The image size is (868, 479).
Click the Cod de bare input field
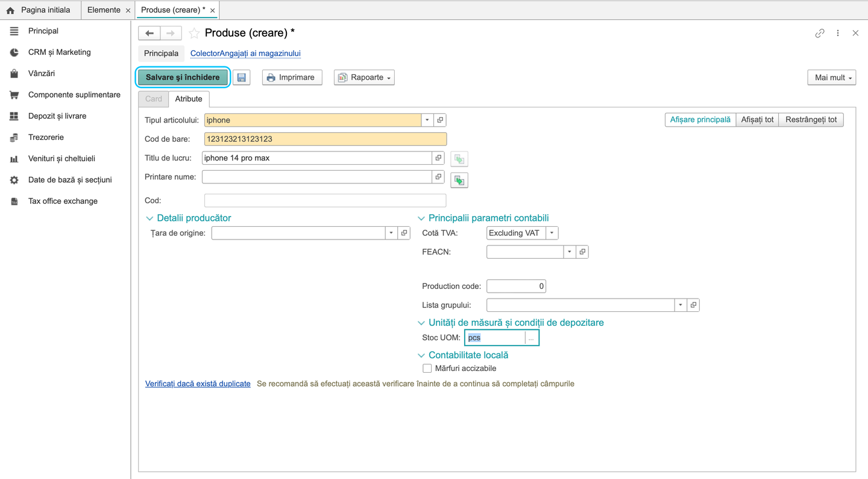pos(325,139)
